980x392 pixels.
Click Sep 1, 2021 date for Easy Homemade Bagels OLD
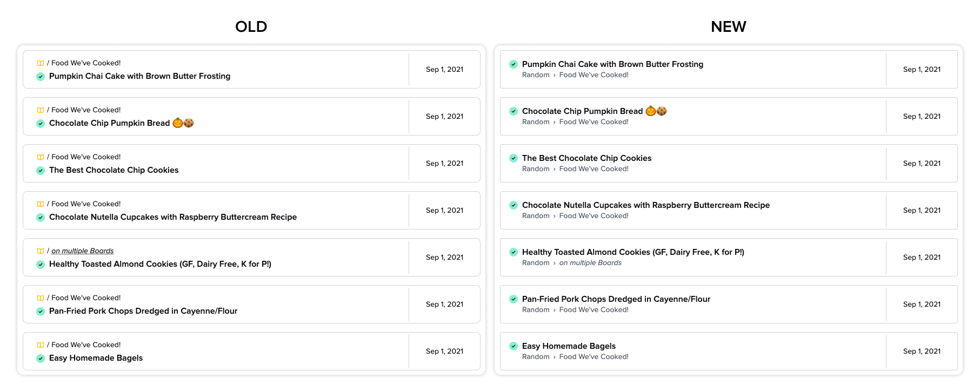pyautogui.click(x=444, y=352)
